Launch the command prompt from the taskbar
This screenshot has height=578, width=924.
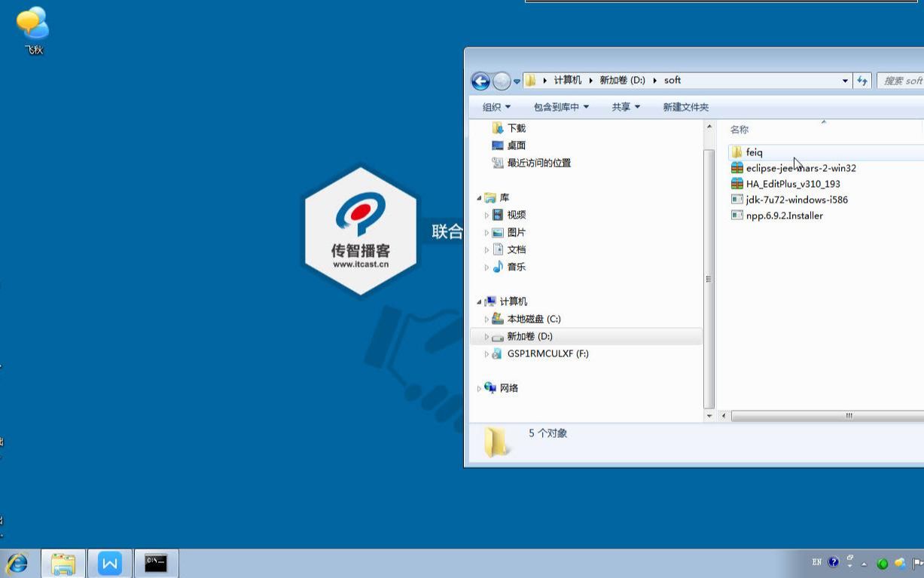[x=156, y=562]
